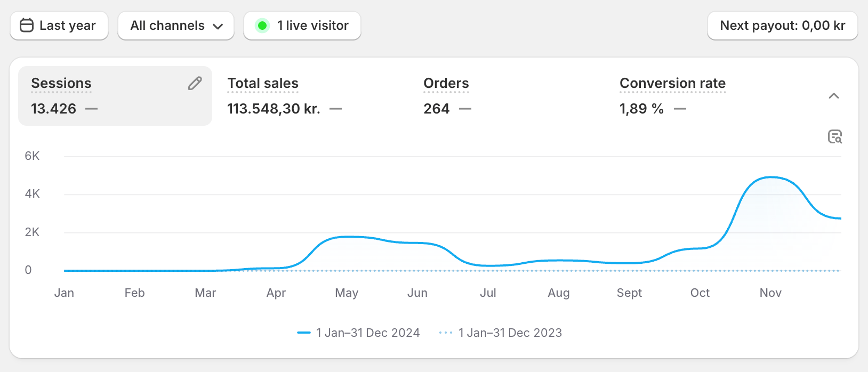Click the Sessions value 13.426
868x372 pixels.
coord(53,109)
